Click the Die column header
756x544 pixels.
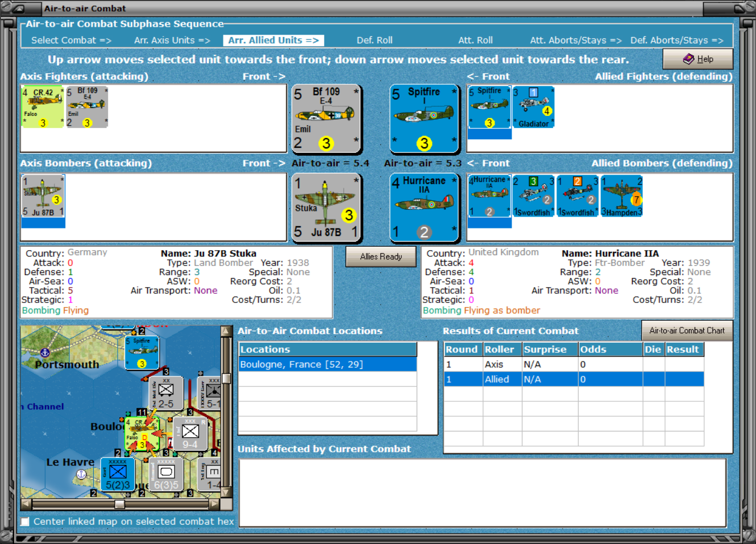pos(653,349)
